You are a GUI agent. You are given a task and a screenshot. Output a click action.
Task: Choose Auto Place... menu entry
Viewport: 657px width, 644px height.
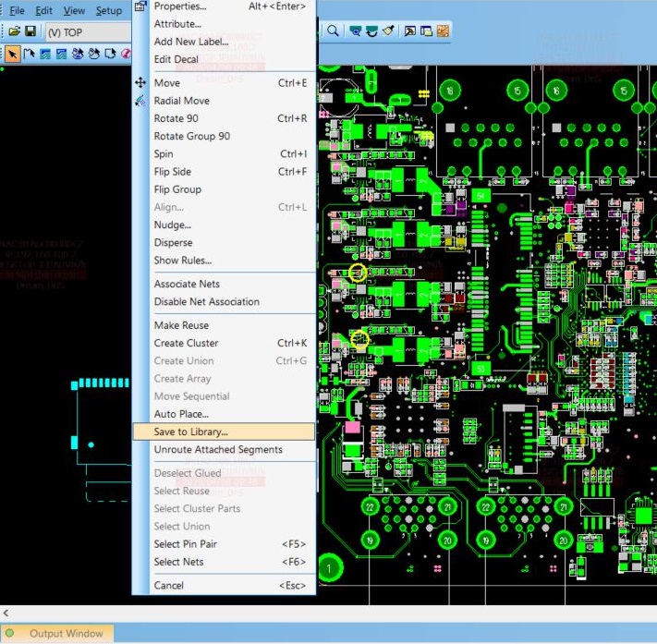[225, 414]
